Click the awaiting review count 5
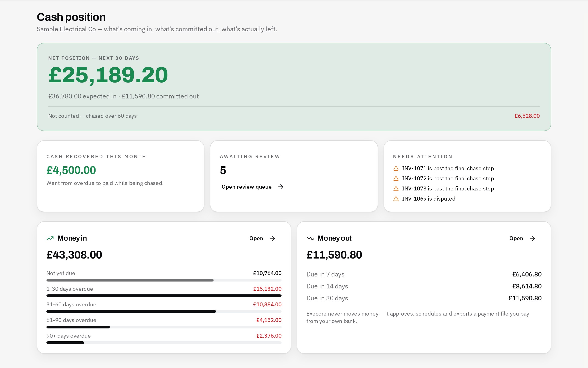The height and width of the screenshot is (368, 588). click(x=223, y=170)
